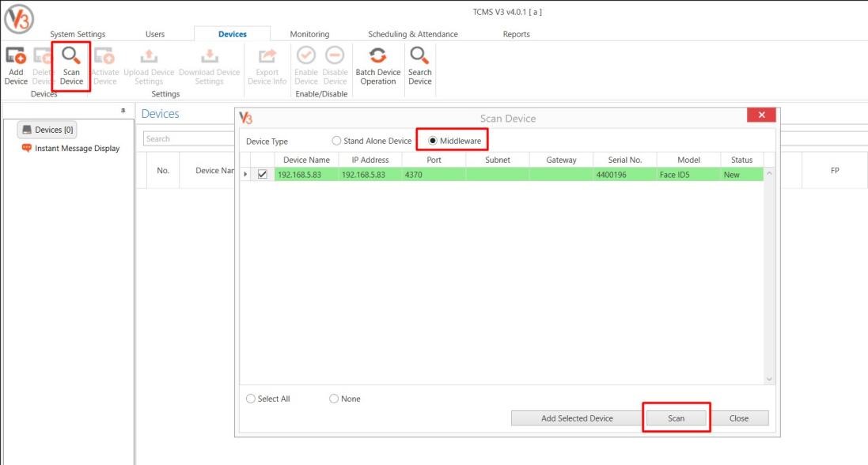Click Upload Device Settings icon
Viewport: 868px width, 465px height.
pyautogui.click(x=149, y=66)
